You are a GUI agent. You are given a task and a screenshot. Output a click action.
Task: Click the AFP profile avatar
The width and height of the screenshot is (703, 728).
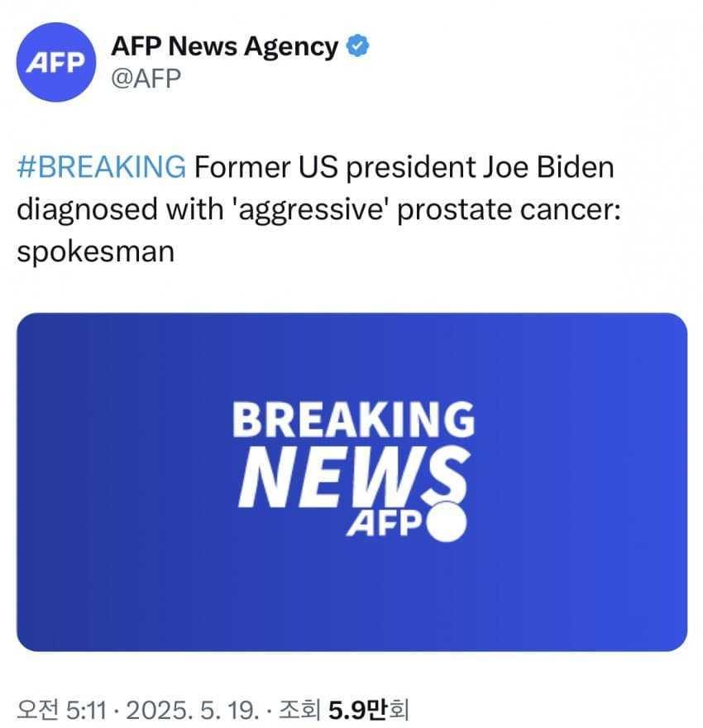(56, 65)
